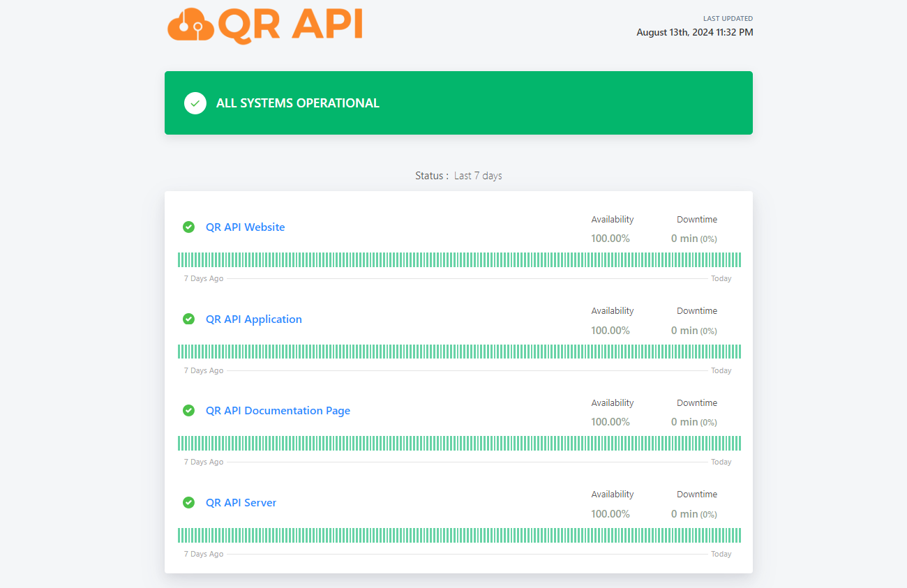Click 0 min downtime for QR API Server
This screenshot has height=588, width=907.
(694, 514)
